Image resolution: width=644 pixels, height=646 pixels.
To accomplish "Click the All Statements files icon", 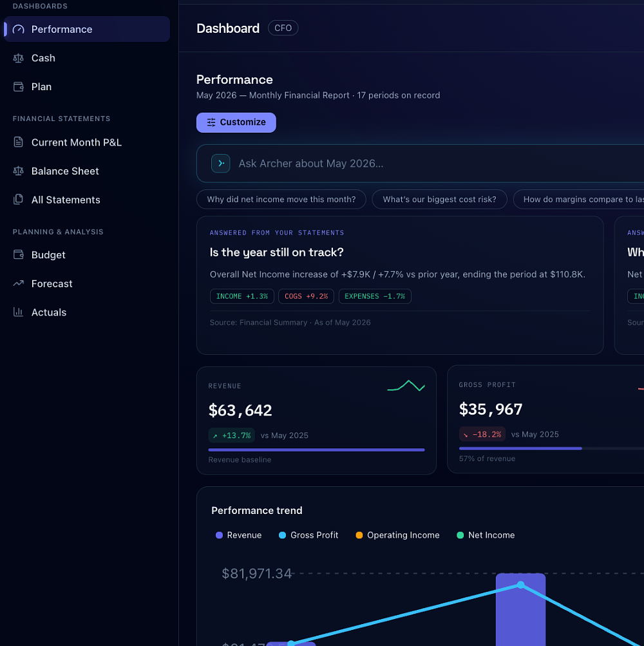I will [19, 200].
